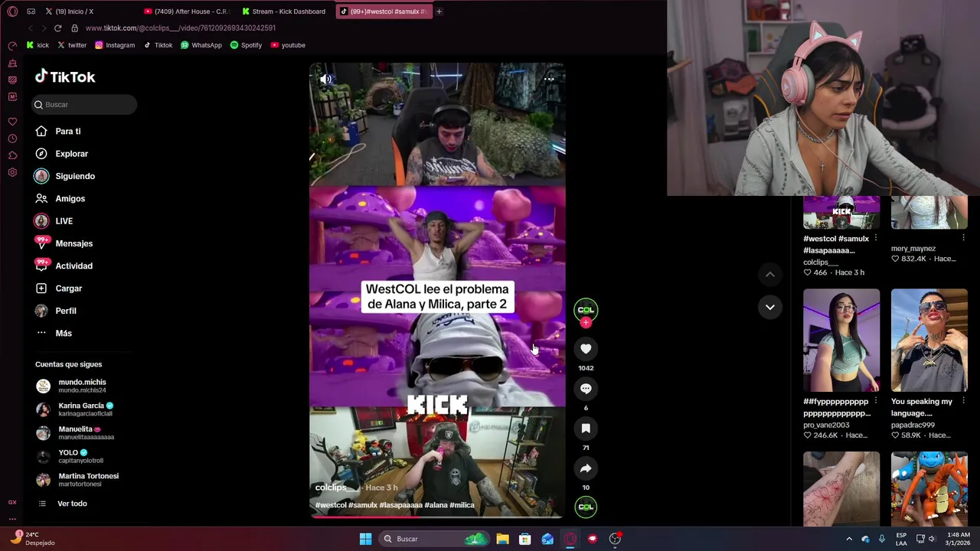Image resolution: width=980 pixels, height=551 pixels.
Task: Open three-dots menu on colclips___ card
Action: (x=876, y=238)
